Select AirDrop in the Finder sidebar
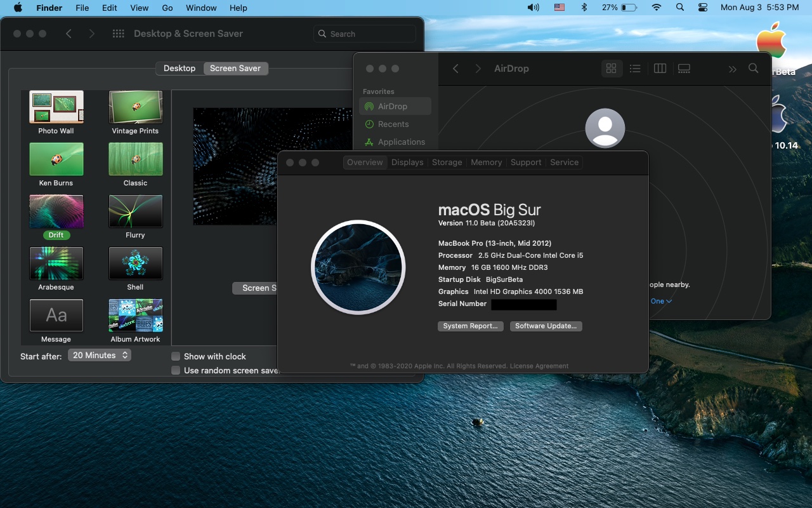The width and height of the screenshot is (812, 508). coord(395,106)
